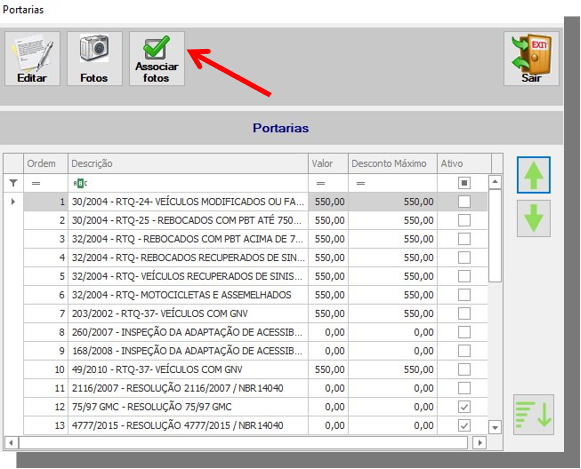
Task: Toggle Ativo checkbox for row 7
Action: (x=464, y=314)
